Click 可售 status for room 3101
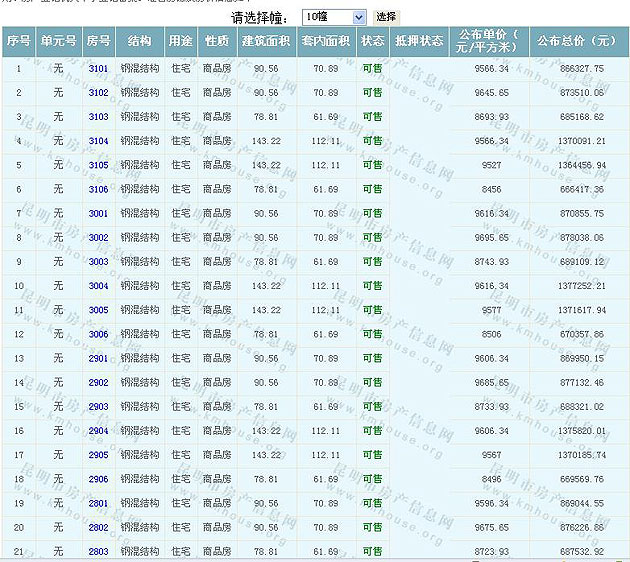Screen dimensions: 630x562 372,68
